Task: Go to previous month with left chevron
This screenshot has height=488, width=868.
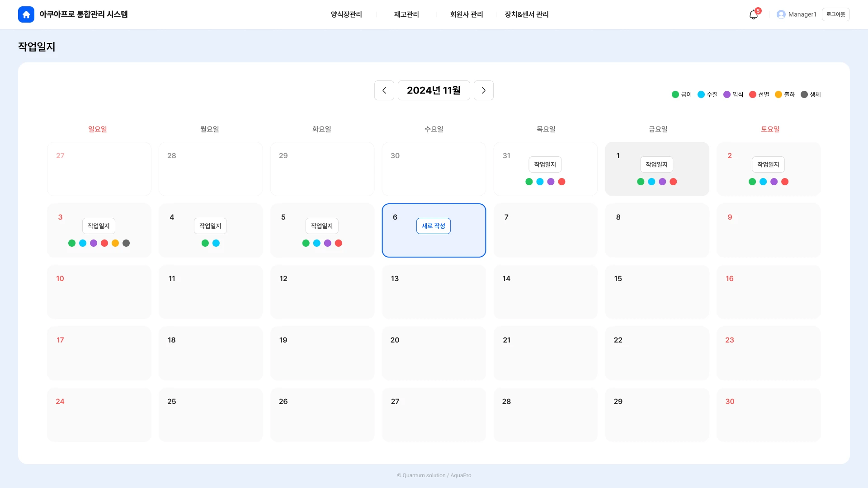Action: pyautogui.click(x=384, y=90)
